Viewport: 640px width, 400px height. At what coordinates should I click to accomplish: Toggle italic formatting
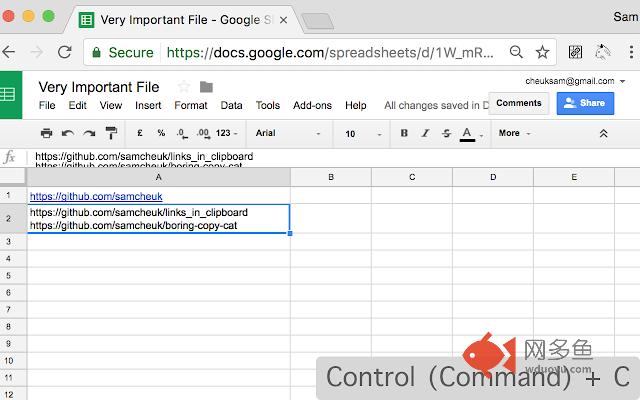pos(425,133)
